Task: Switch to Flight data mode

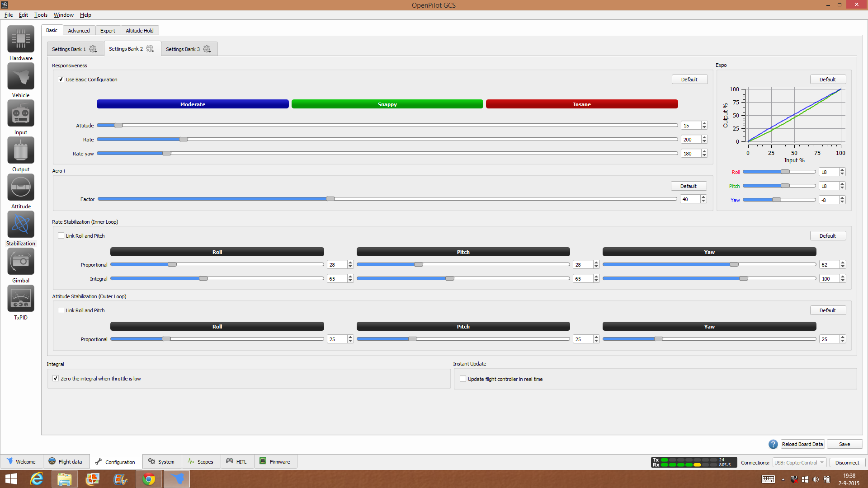Action: [66, 461]
